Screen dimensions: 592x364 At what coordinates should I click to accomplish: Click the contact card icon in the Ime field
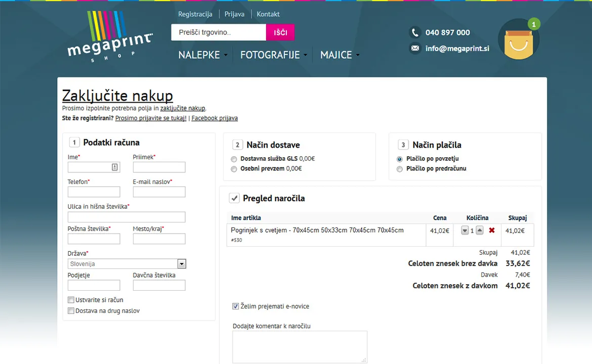115,167
